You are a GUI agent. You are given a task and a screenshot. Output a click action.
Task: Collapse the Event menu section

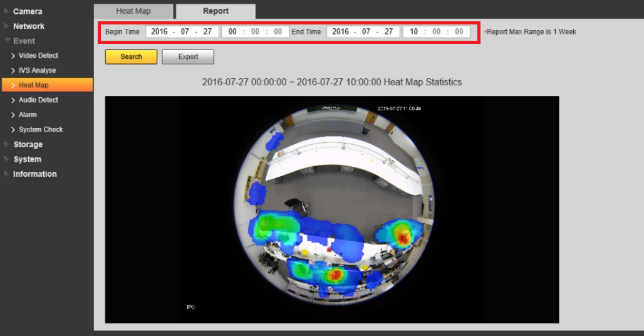point(24,41)
